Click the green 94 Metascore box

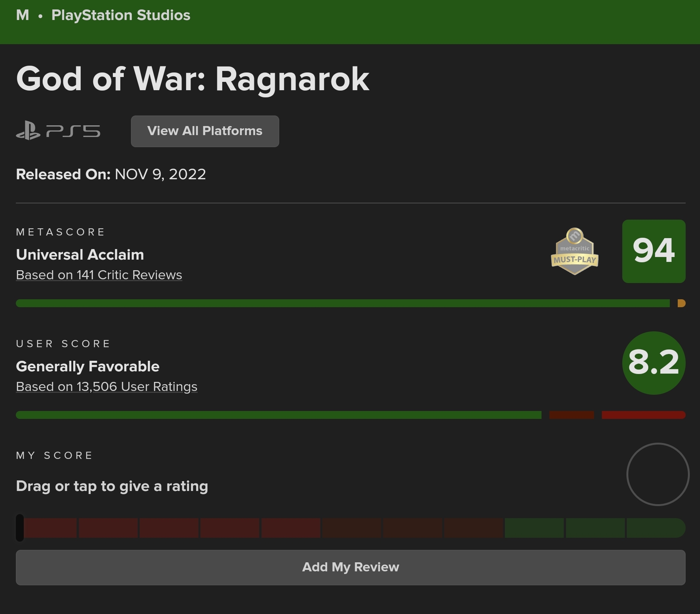click(x=654, y=251)
